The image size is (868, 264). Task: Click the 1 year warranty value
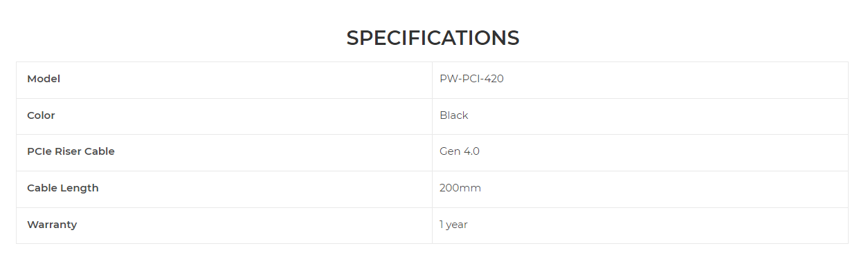click(x=453, y=225)
